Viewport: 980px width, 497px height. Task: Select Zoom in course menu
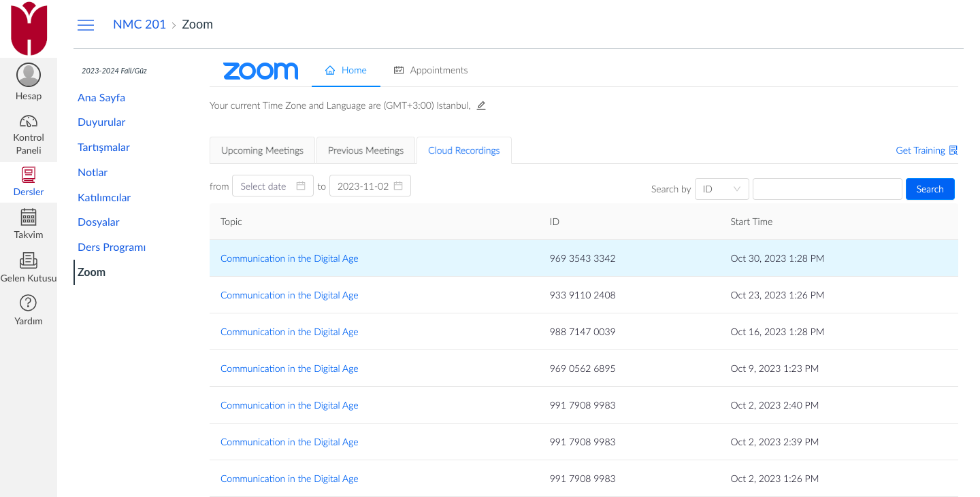91,272
